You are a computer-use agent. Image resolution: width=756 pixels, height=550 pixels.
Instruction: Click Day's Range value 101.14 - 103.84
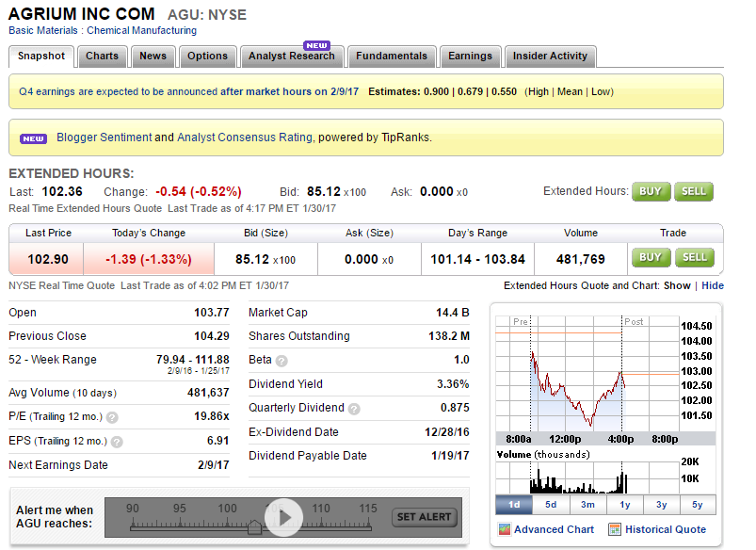(477, 260)
